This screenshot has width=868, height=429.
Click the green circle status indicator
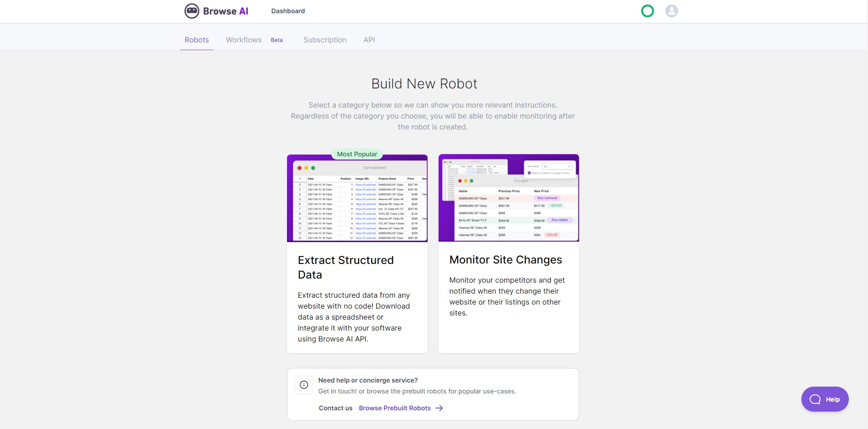(647, 11)
